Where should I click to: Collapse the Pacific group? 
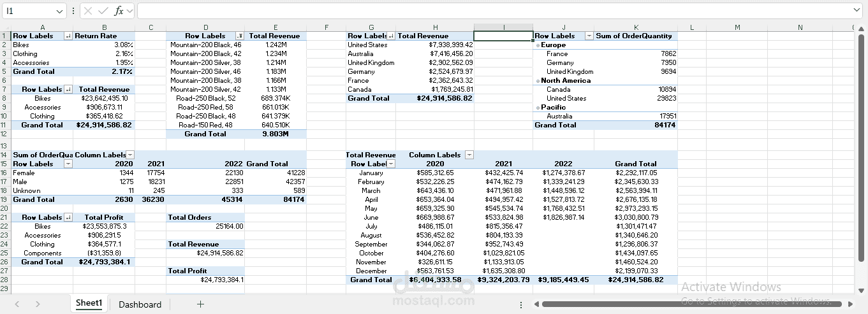[537, 108]
